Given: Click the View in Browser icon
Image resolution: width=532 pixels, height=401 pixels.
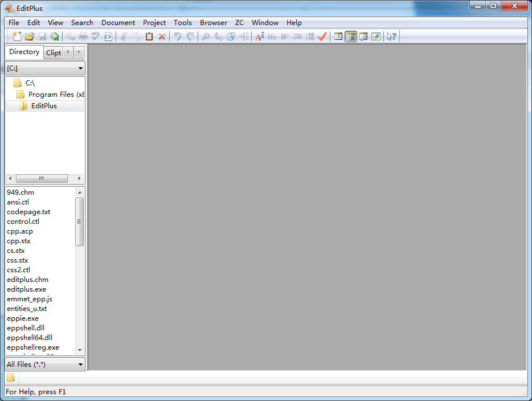Looking at the screenshot, I should click(108, 36).
